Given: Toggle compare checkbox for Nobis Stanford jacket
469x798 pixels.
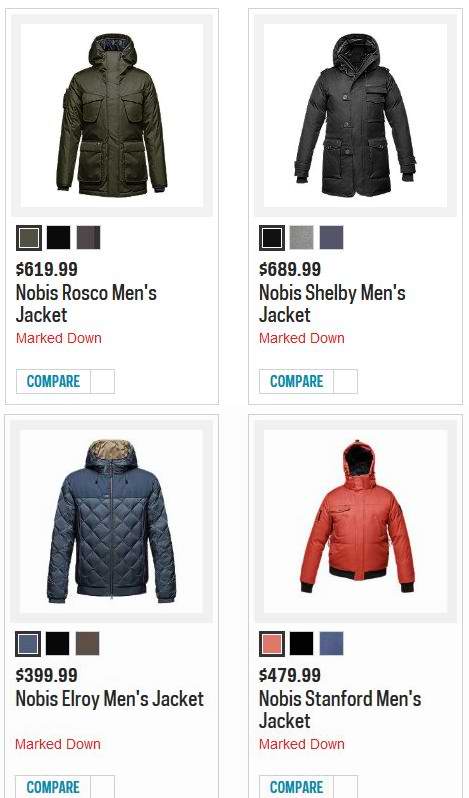Looking at the screenshot, I should point(345,787).
